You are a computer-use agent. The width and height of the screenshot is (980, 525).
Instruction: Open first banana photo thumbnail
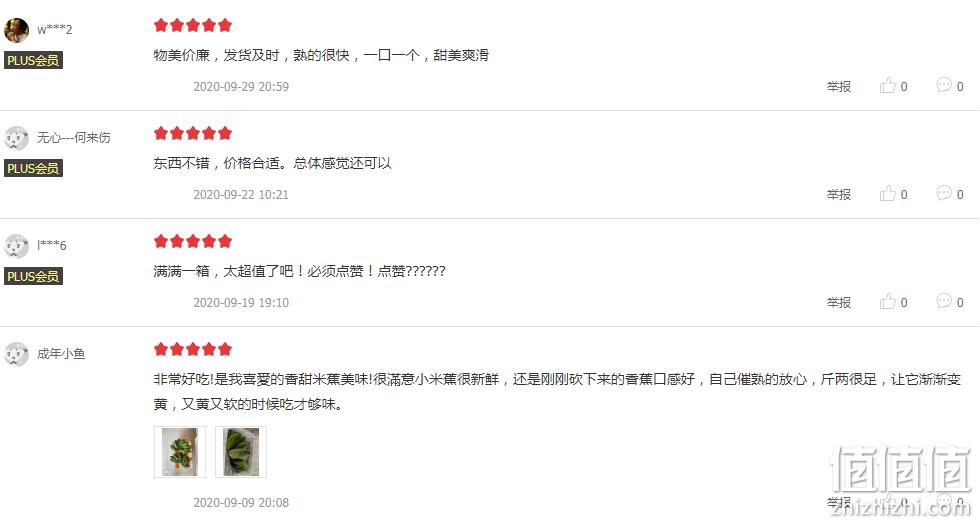180,452
